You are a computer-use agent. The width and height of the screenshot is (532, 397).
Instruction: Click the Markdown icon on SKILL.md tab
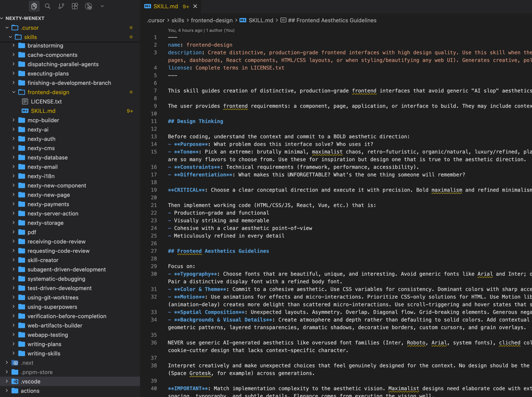pyautogui.click(x=147, y=6)
